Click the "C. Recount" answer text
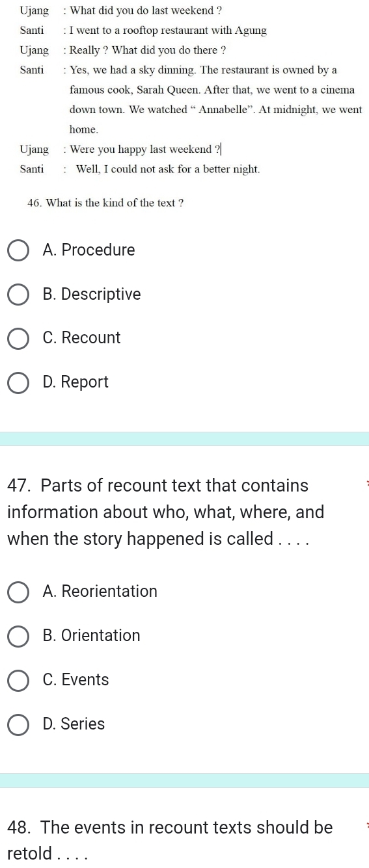The height and width of the screenshot is (868, 369). pos(81,338)
